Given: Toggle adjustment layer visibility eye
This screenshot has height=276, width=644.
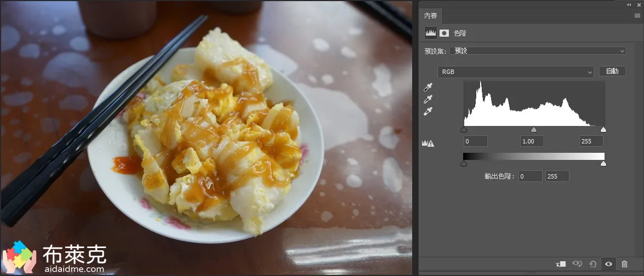Looking at the screenshot, I should coord(608,264).
